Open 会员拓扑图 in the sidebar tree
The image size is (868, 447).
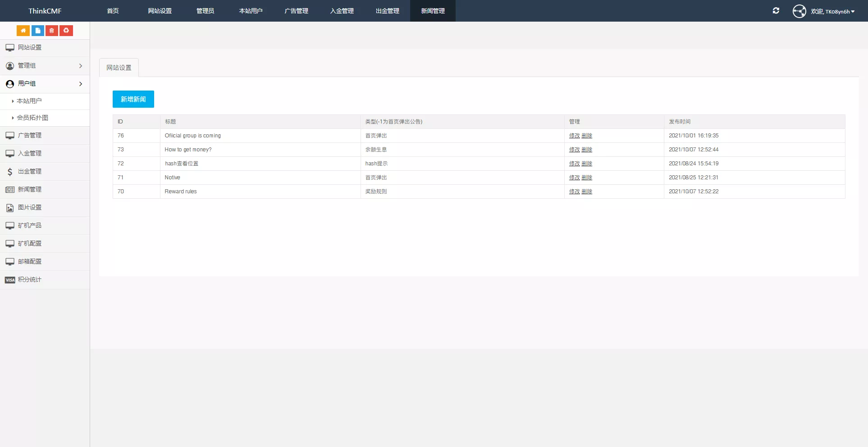point(32,118)
